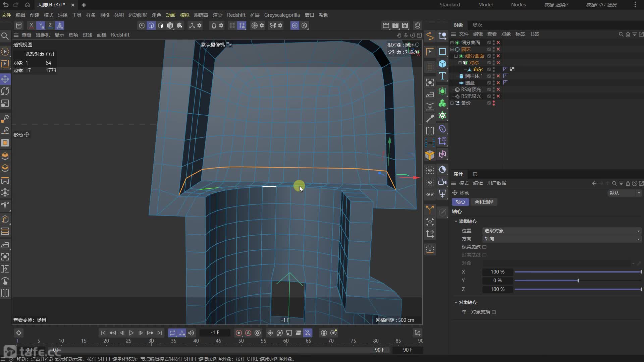The image size is (644, 362).
Task: Click the Y axis percentage slider
Action: [x=578, y=281]
